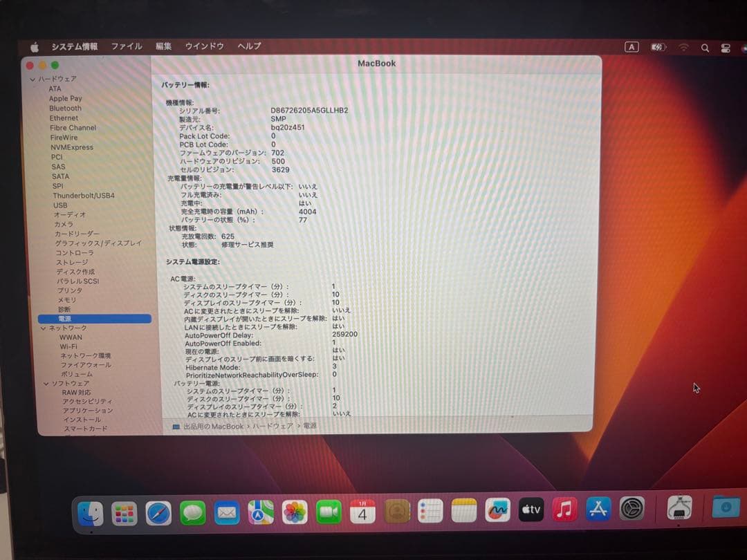747x560 pixels.
Task: Collapse the ハードウェア section in the sidebar
Action: 33,79
